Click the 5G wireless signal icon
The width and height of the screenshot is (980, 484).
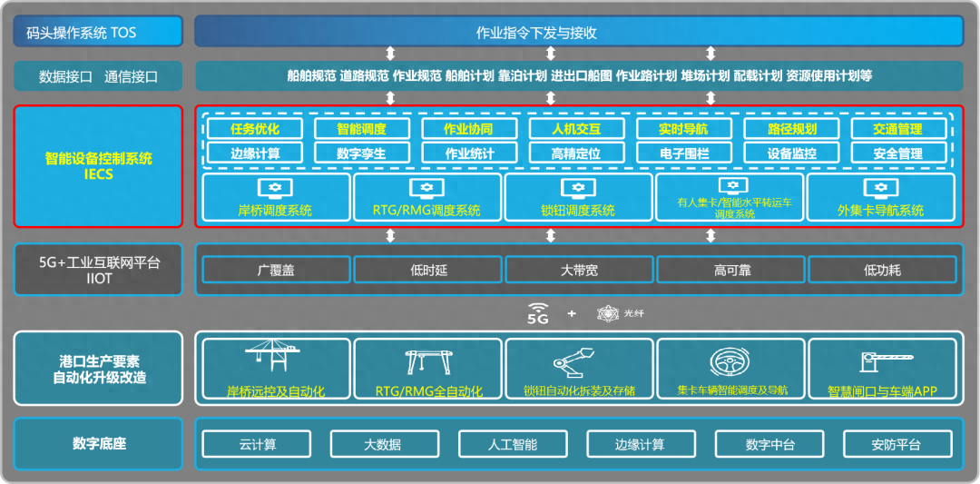click(539, 313)
